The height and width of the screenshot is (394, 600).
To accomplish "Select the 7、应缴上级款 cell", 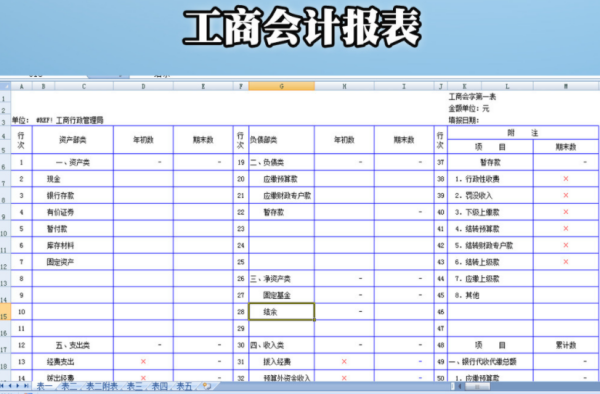I will [490, 278].
